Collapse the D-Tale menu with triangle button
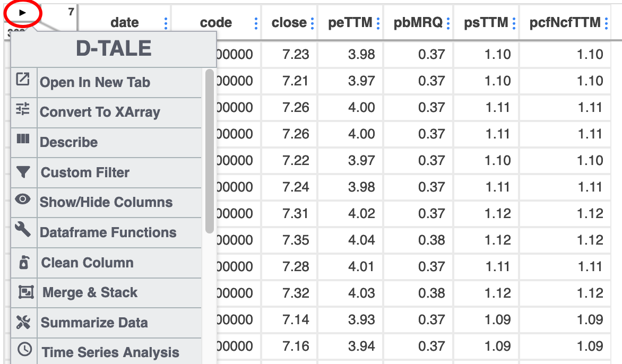 tap(22, 12)
